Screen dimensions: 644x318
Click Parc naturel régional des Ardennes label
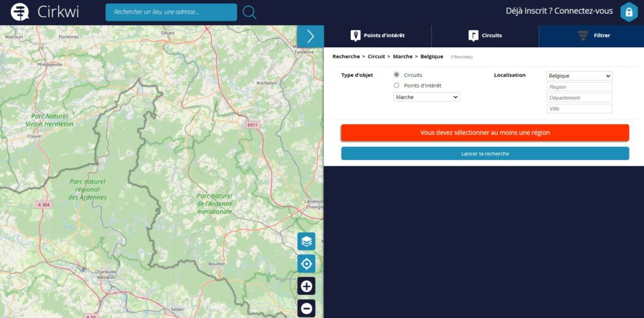pyautogui.click(x=87, y=190)
